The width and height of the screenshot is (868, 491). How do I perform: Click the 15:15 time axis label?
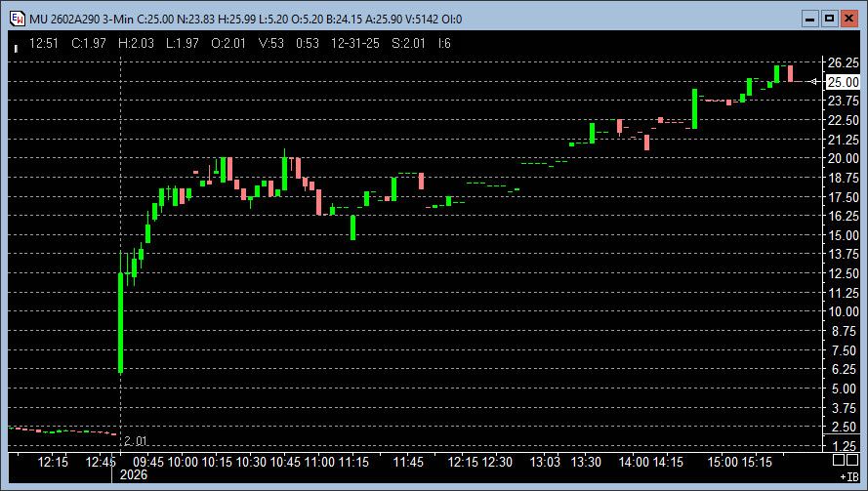click(757, 462)
